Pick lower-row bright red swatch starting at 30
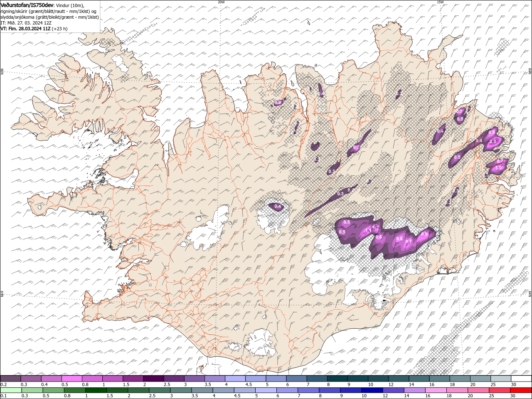Viewport: 532px width, 399px height. tap(520, 390)
